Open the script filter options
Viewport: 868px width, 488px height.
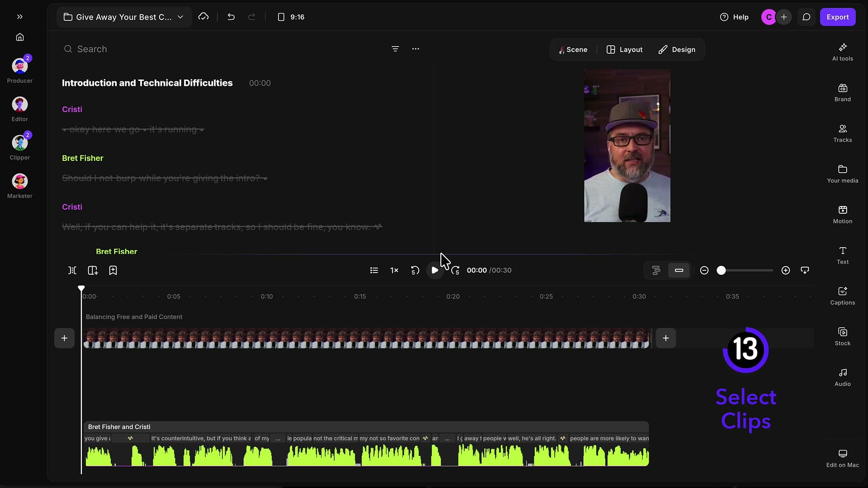[395, 49]
